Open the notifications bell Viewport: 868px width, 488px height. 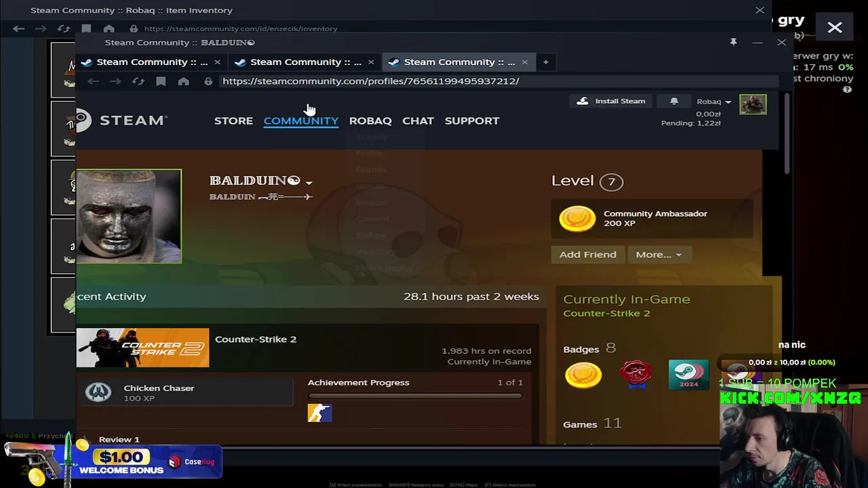[x=674, y=101]
